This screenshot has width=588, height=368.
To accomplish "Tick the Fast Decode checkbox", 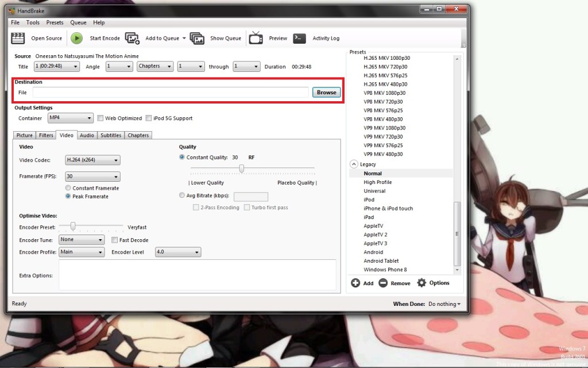I will coord(115,240).
